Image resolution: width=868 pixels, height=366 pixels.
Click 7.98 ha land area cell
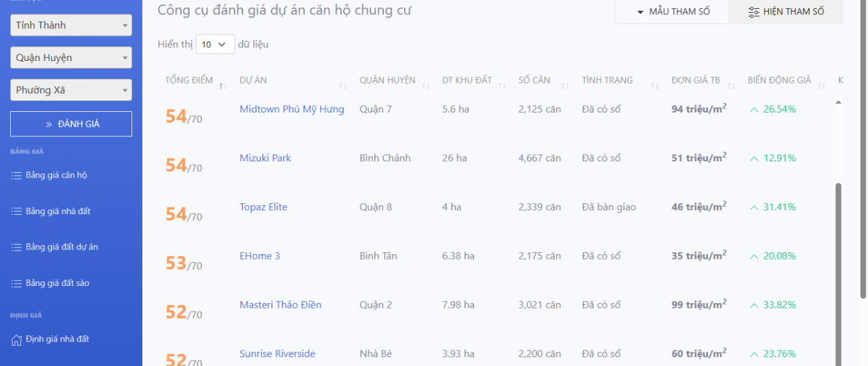pyautogui.click(x=458, y=304)
